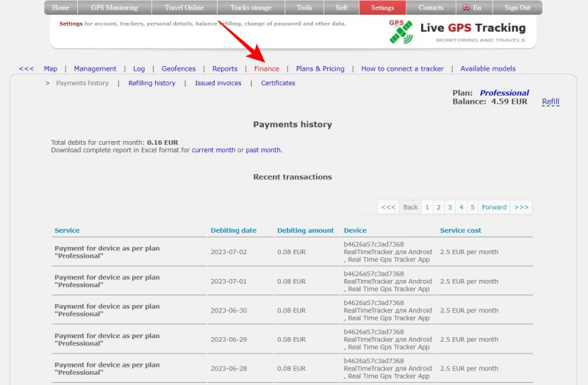Click the Live GPS Tracking satellite logo
The height and width of the screenshot is (385, 588).
[x=401, y=32]
